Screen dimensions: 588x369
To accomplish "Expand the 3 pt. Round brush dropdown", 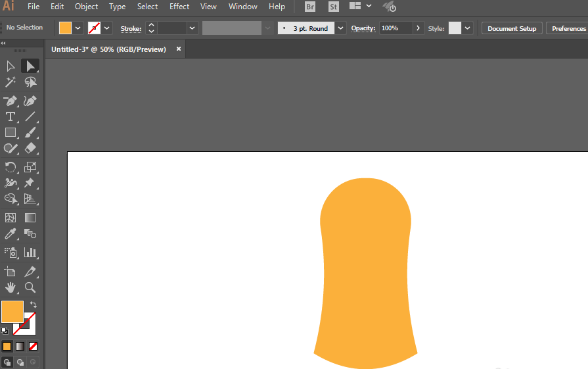I will pos(340,28).
